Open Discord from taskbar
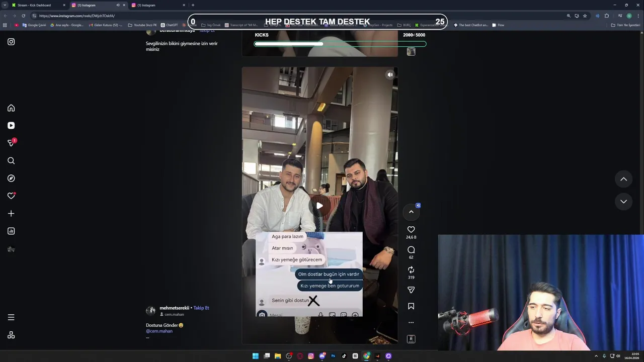The width and height of the screenshot is (644, 362). 322,356
